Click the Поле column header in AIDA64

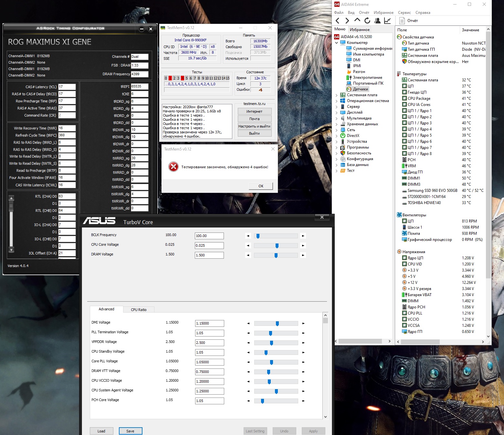[x=427, y=30]
